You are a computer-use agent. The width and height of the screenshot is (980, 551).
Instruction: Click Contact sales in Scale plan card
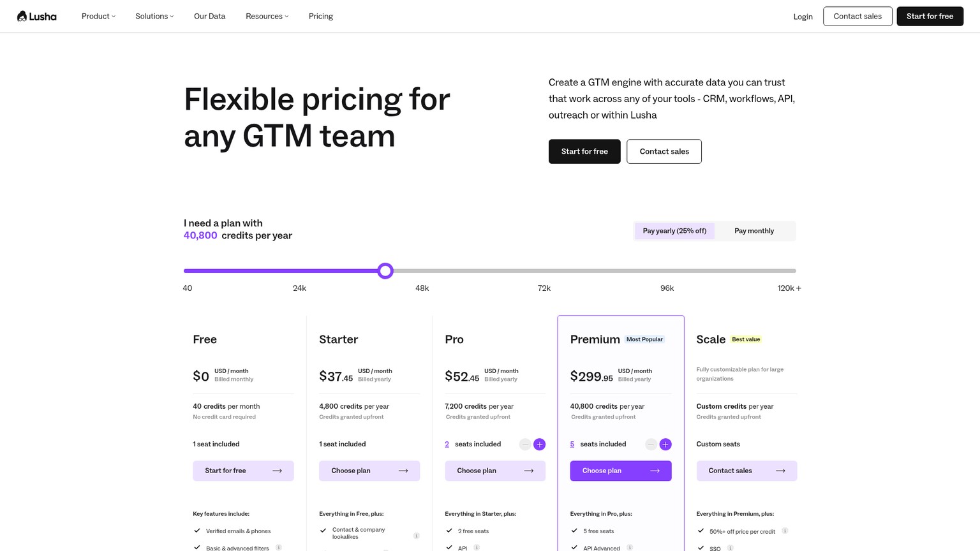coord(746,471)
